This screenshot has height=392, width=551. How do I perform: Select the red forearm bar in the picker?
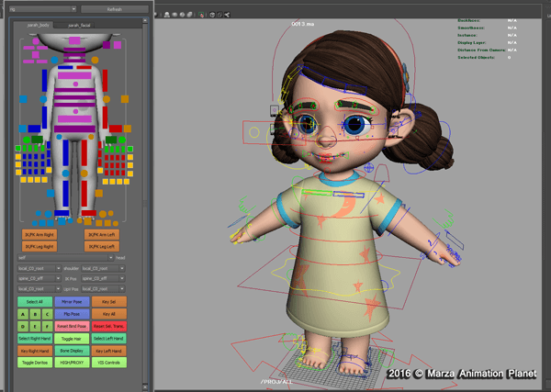pos(105,118)
